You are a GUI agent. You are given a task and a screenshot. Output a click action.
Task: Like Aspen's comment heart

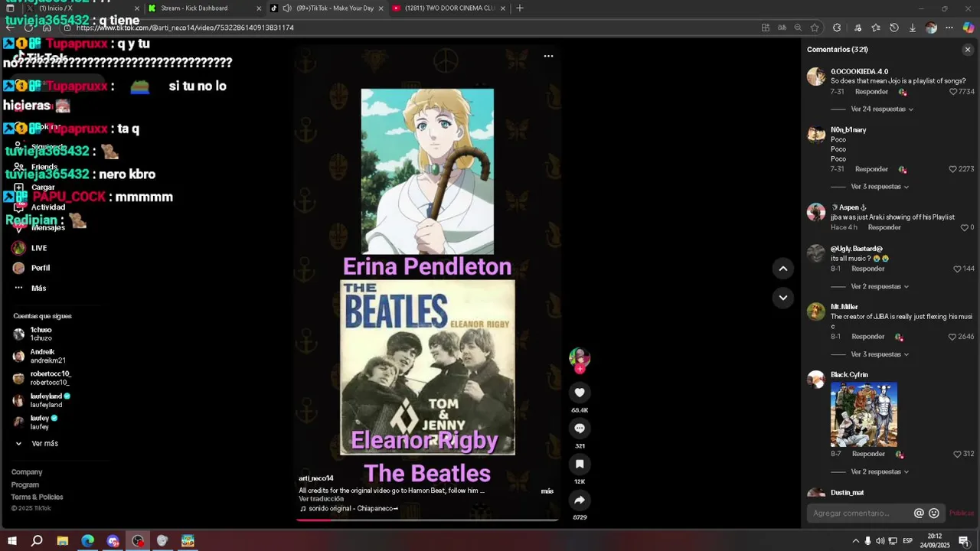click(x=965, y=227)
